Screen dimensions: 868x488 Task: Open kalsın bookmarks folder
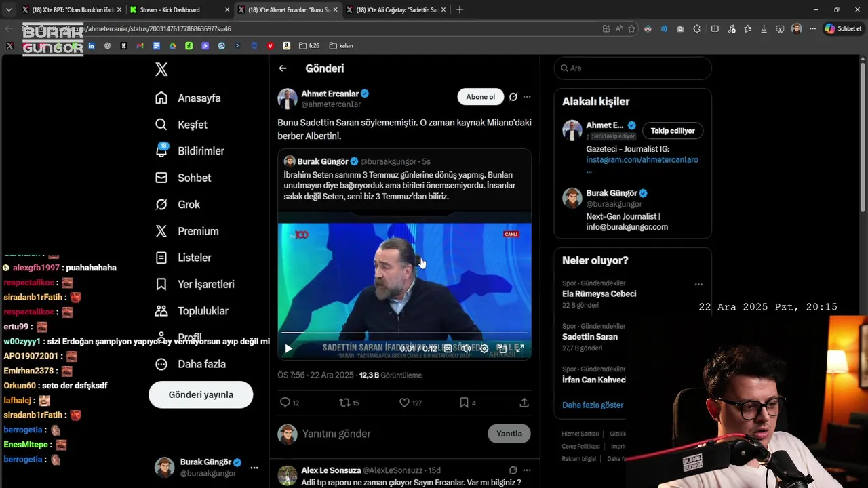click(x=341, y=46)
